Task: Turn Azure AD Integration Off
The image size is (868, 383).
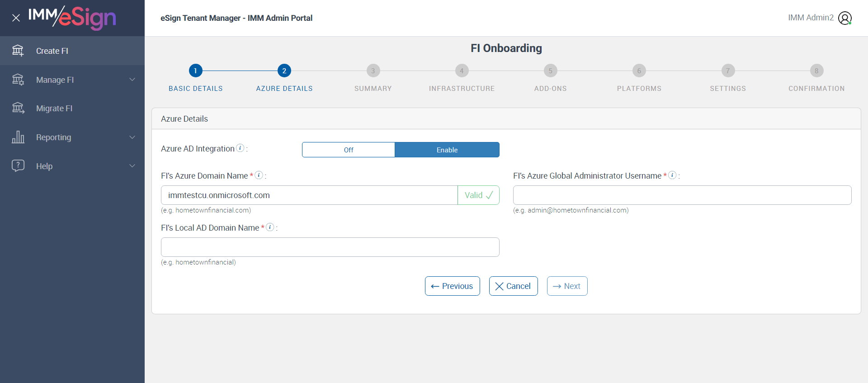Action: tap(349, 150)
